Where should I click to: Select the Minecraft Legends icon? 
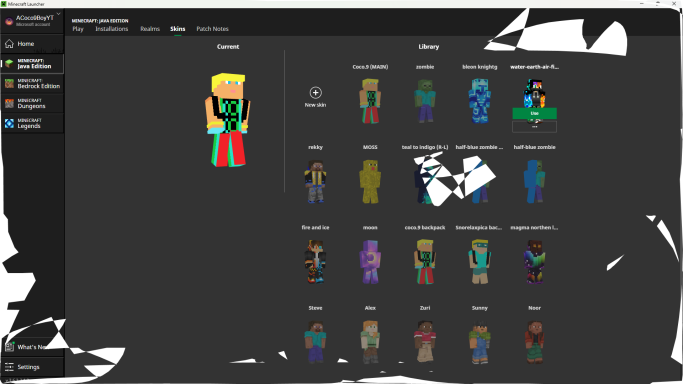10,124
